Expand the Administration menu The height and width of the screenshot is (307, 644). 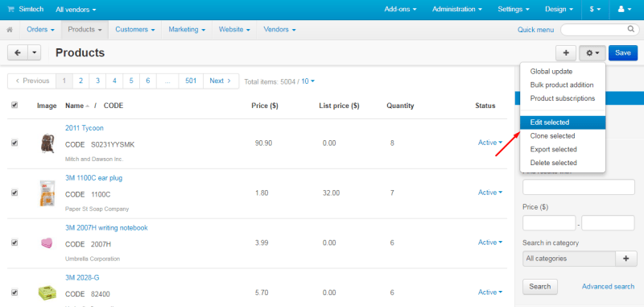pyautogui.click(x=457, y=9)
